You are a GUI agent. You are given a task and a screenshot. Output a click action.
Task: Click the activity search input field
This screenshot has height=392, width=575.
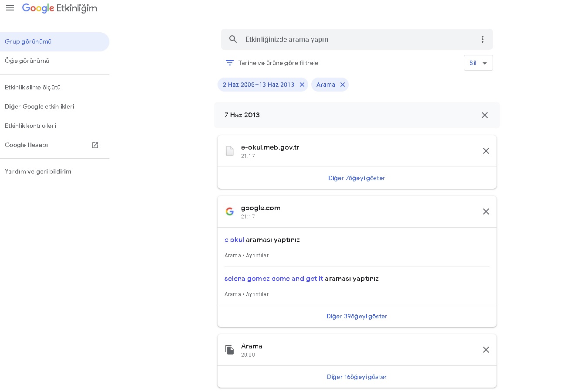coord(357,39)
